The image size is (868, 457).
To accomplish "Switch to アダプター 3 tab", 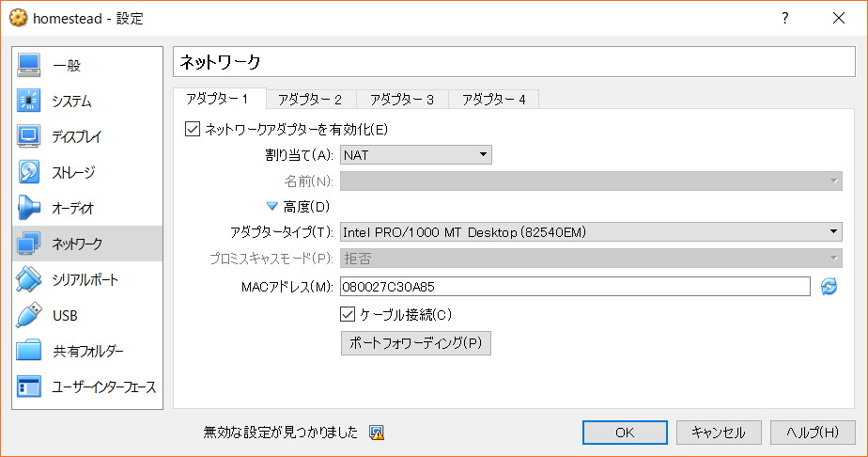I will coord(402,100).
